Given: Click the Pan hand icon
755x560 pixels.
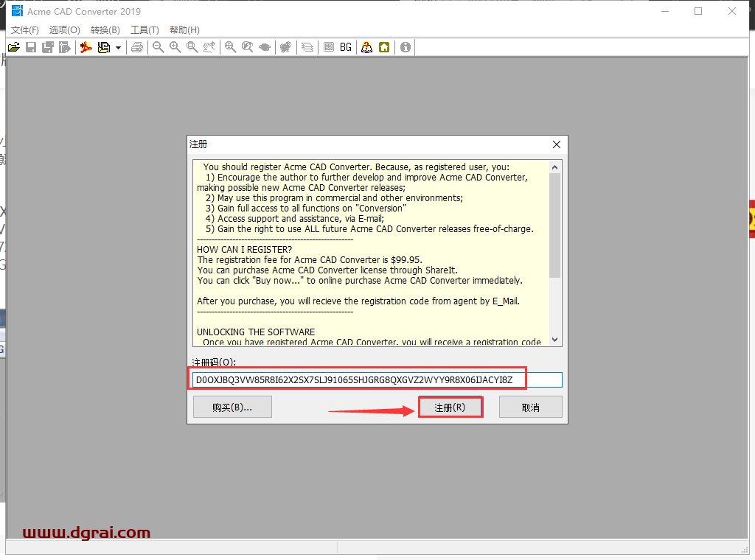Looking at the screenshot, I should click(x=209, y=47).
